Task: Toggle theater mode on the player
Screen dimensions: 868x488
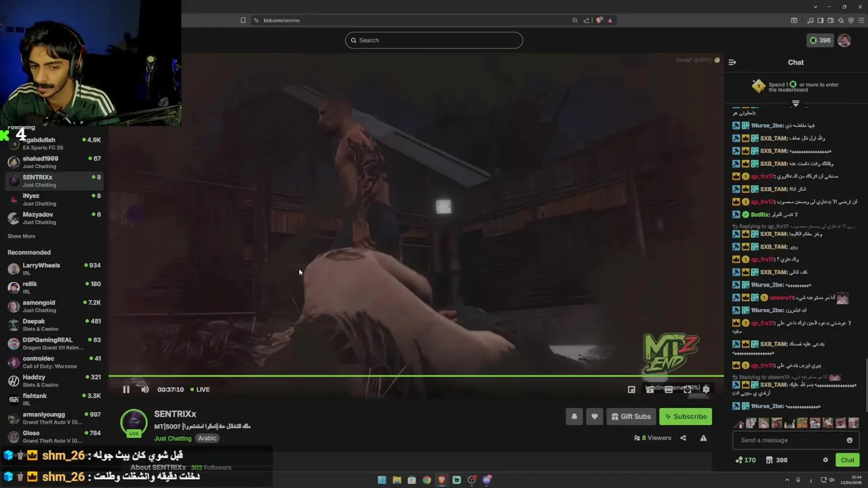Action: tap(669, 389)
